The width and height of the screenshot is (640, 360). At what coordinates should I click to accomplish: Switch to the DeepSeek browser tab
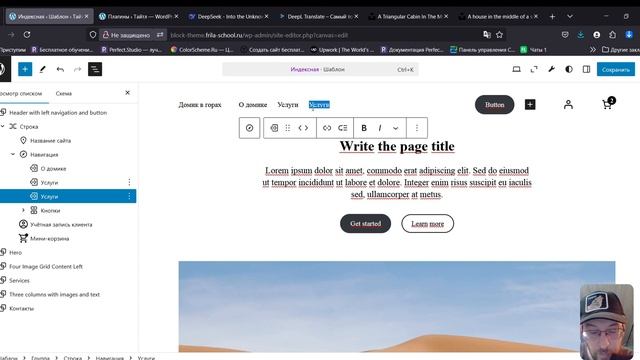229,16
